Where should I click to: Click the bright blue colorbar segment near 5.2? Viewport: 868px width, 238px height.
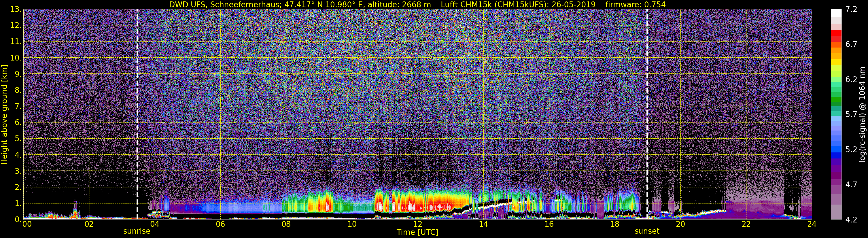[836, 149]
